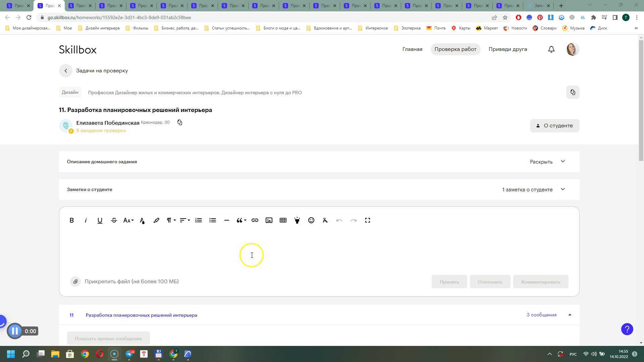
Task: Open the emoji picker icon
Action: (311, 220)
